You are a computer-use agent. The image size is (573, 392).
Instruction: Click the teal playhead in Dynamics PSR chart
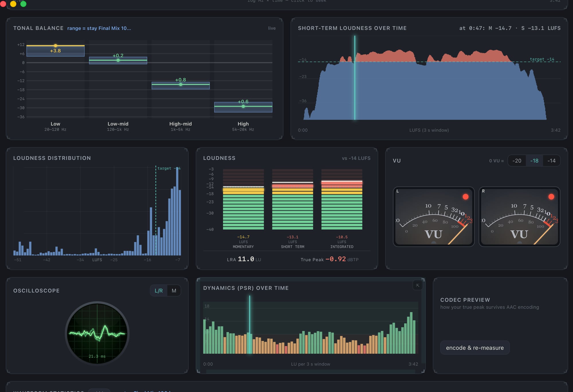[250, 324]
